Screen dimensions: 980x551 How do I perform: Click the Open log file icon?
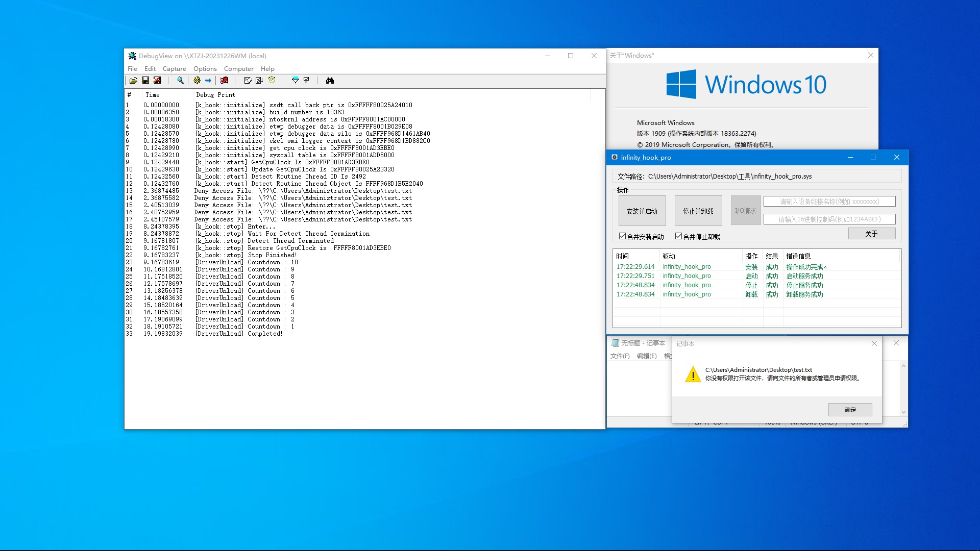(x=133, y=81)
